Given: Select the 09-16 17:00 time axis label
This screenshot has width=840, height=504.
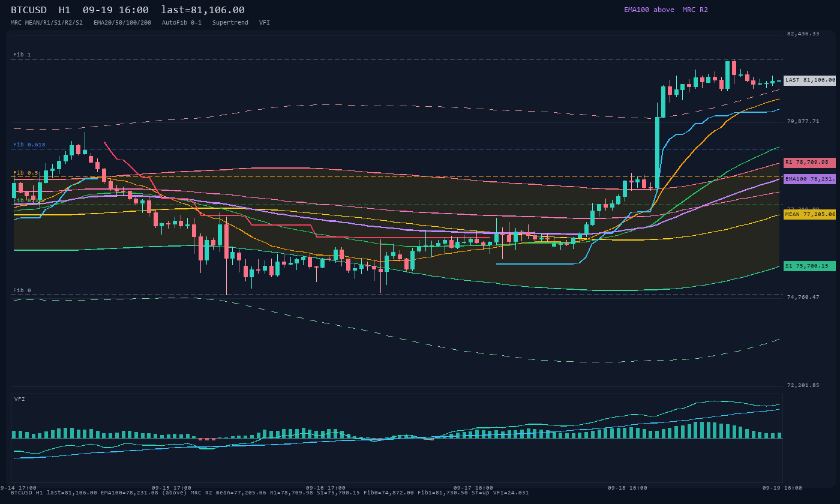Looking at the screenshot, I should point(326,488).
